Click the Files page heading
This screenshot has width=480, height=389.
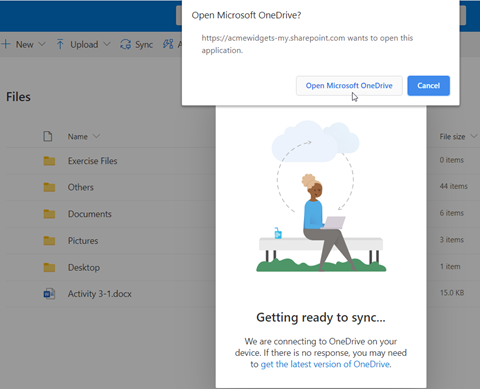pyautogui.click(x=18, y=97)
